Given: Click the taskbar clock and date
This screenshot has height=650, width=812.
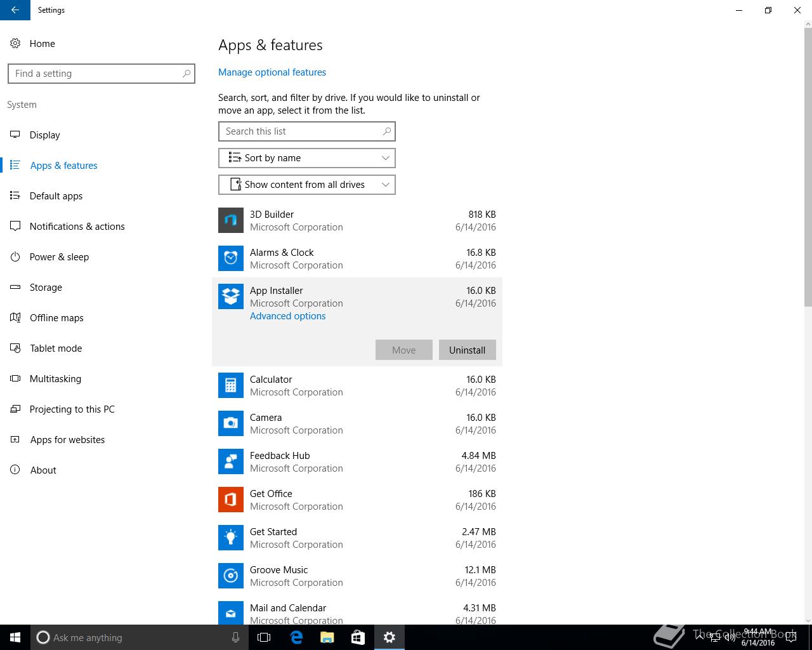Looking at the screenshot, I should [758, 637].
